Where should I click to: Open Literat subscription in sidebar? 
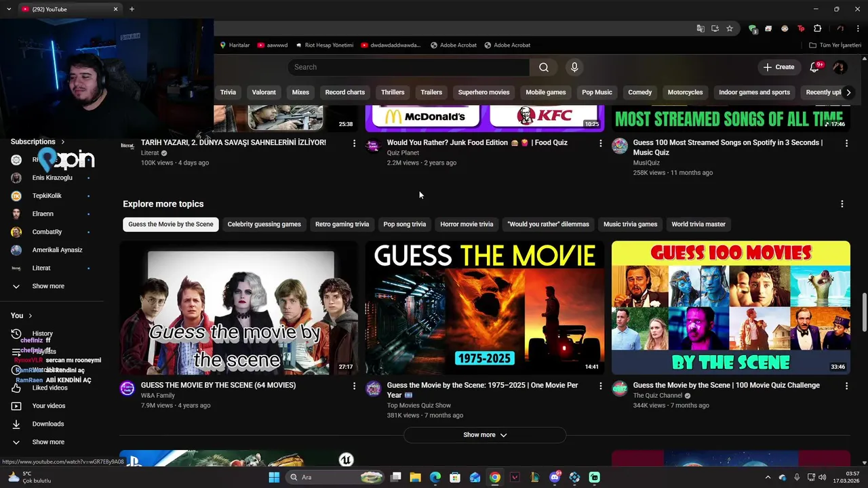point(52,268)
